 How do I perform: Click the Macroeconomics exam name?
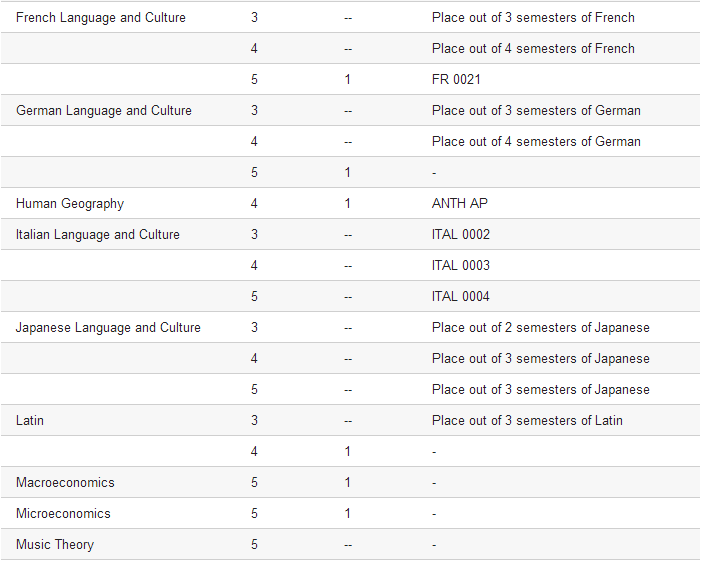[65, 482]
